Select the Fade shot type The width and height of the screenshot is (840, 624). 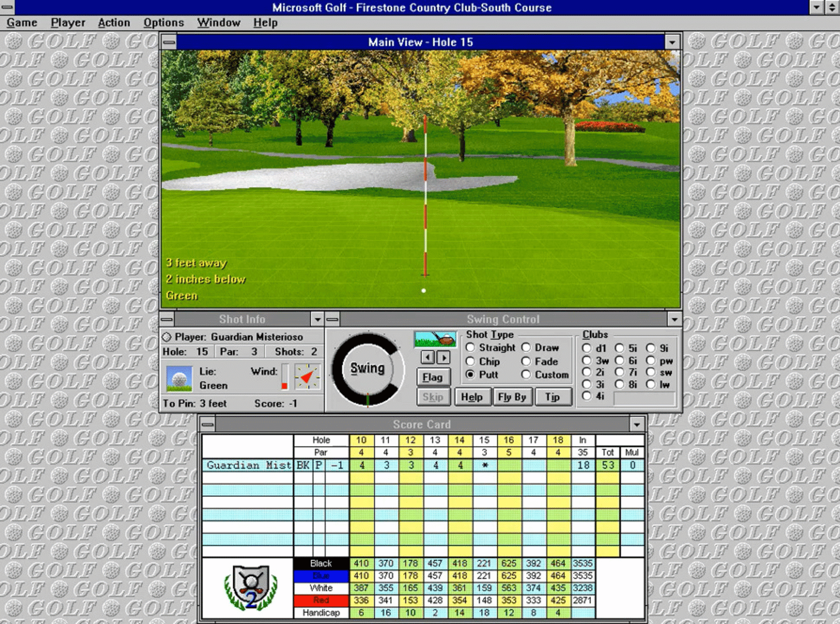pos(540,362)
